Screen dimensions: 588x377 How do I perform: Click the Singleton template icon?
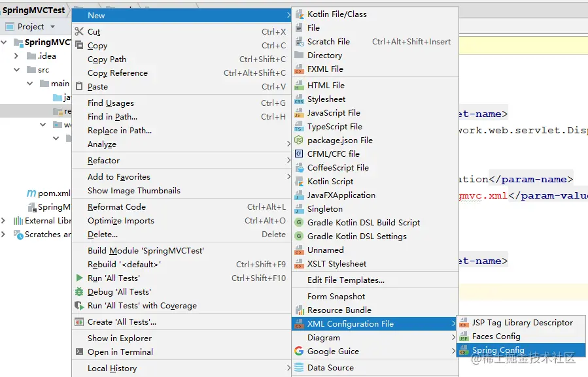[299, 208]
